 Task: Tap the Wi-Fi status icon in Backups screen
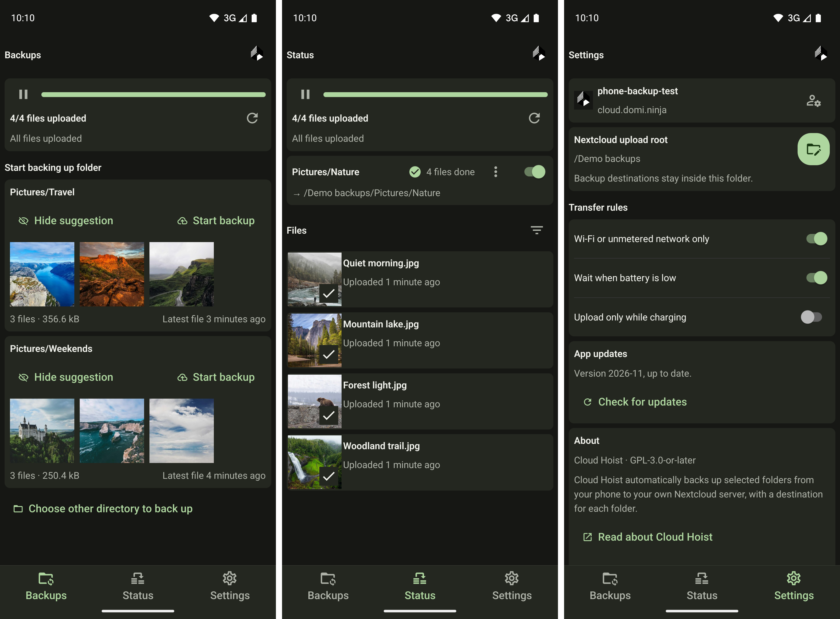click(214, 18)
